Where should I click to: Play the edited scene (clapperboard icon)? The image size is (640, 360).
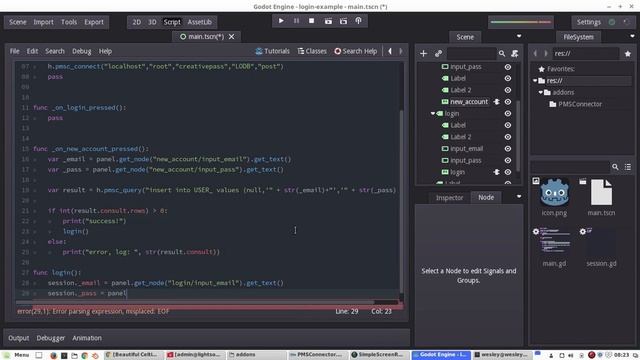328,21
